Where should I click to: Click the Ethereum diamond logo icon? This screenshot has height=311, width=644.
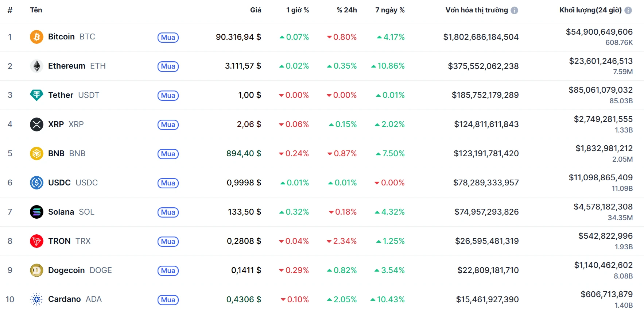tap(36, 66)
